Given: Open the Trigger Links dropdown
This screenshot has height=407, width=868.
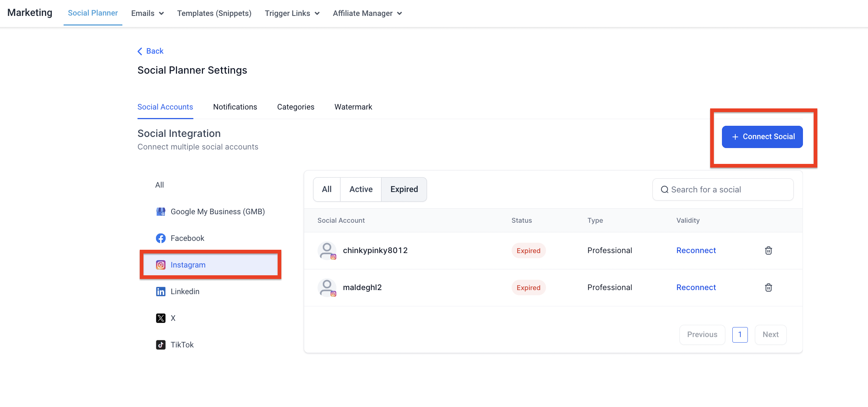Looking at the screenshot, I should pos(292,13).
